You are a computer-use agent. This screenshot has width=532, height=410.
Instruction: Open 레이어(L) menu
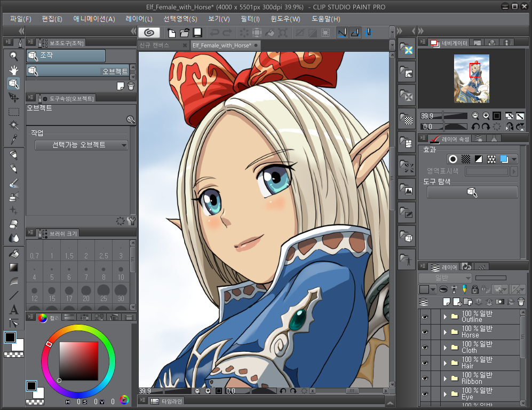139,19
